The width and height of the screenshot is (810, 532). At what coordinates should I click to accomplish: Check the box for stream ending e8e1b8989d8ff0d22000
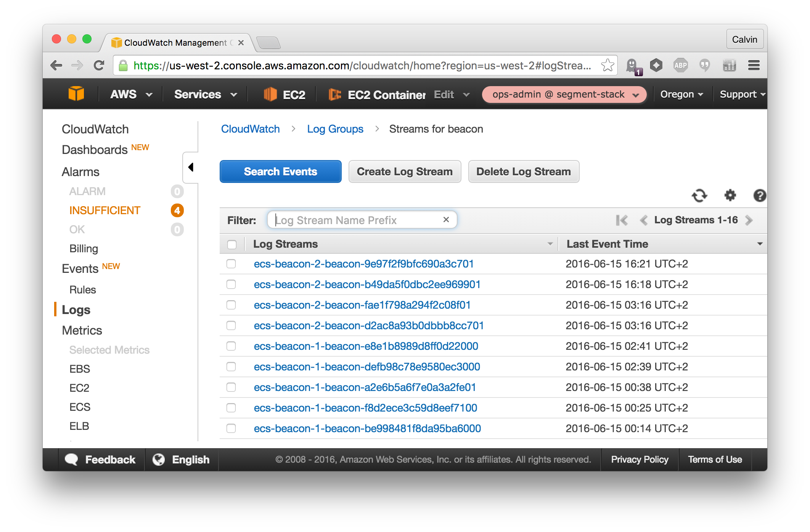click(231, 346)
